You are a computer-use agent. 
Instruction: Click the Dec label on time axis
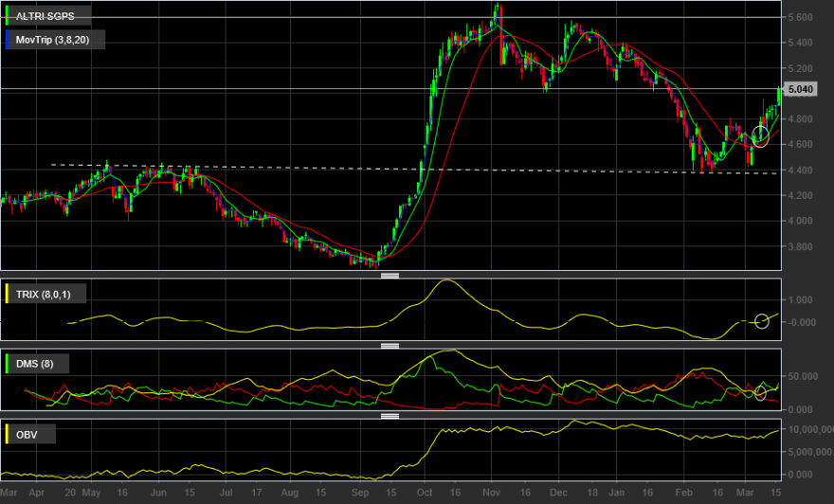coord(558,493)
